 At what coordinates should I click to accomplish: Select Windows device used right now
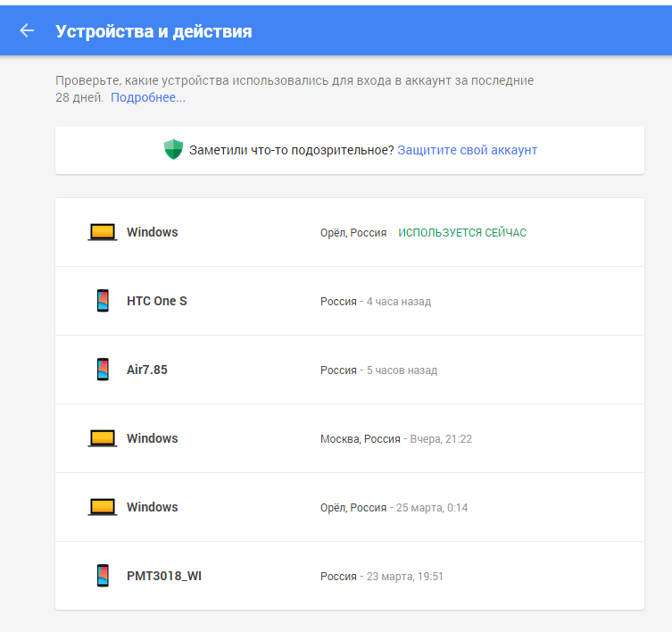tap(152, 232)
